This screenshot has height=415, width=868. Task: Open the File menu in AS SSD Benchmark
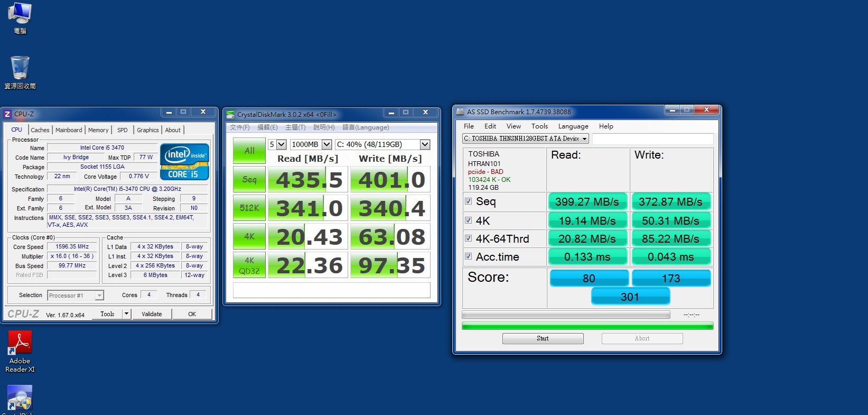(x=469, y=126)
